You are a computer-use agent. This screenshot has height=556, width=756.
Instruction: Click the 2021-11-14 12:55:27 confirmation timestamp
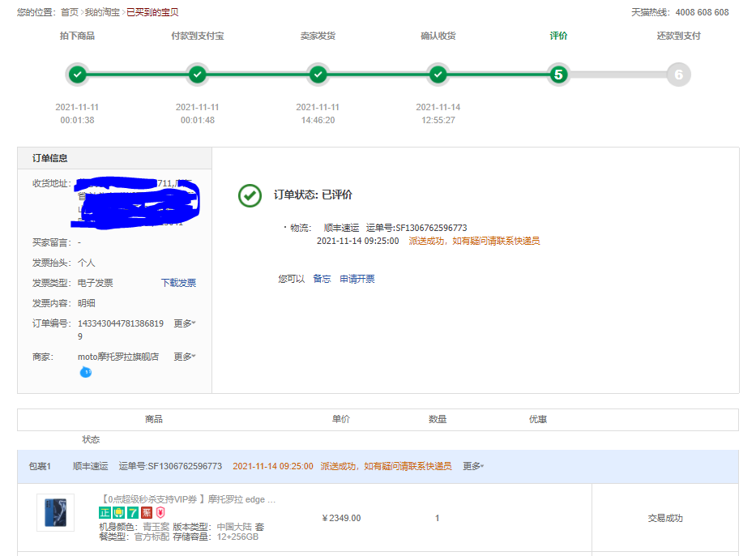click(x=438, y=113)
